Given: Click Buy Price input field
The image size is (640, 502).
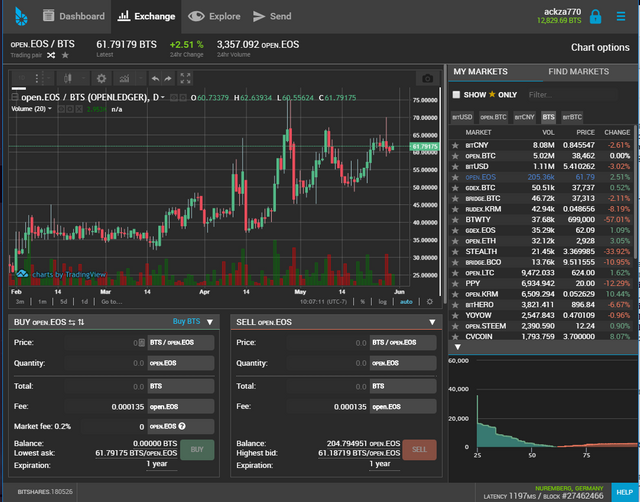Looking at the screenshot, I should (x=105, y=342).
